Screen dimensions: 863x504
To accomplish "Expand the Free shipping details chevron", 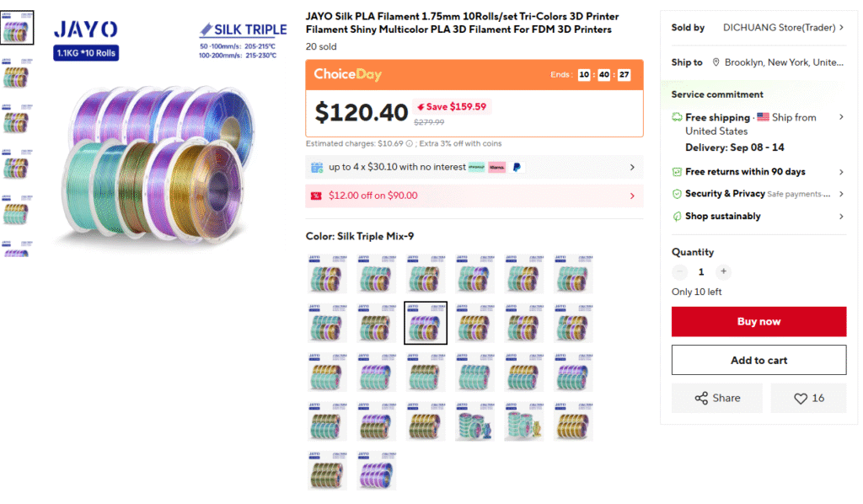I will tap(841, 116).
